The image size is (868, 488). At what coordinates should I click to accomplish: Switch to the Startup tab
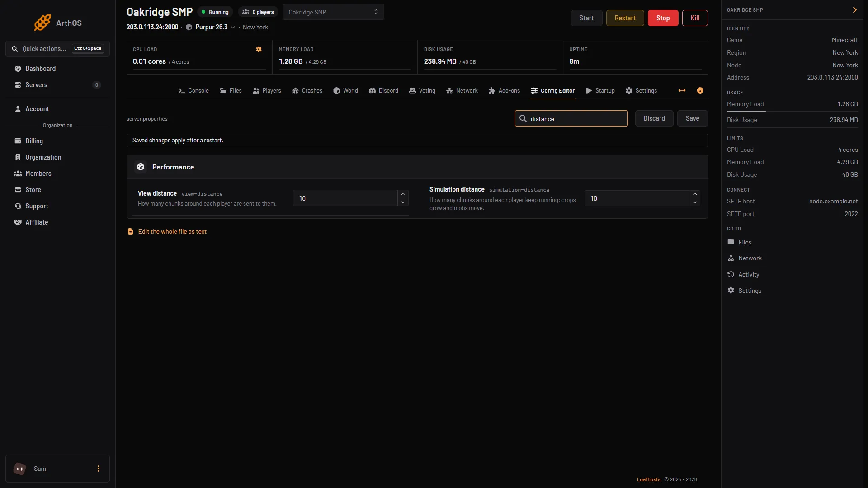[x=600, y=90]
